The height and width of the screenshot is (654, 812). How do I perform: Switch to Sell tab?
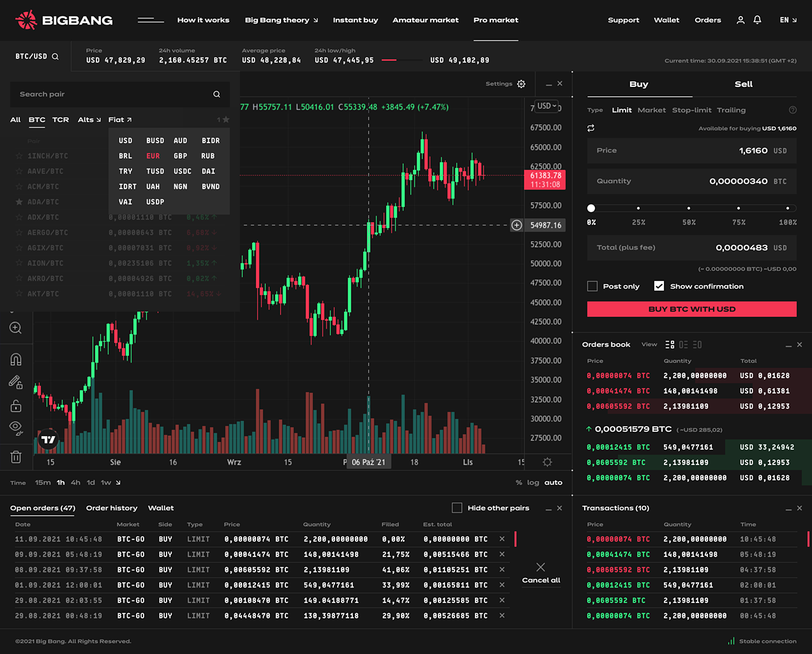tap(744, 84)
